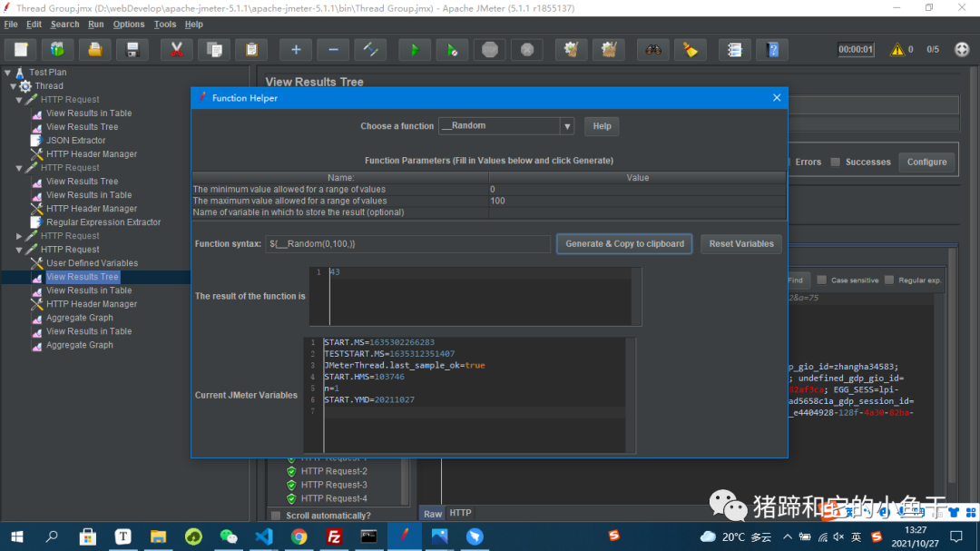The height and width of the screenshot is (551, 980).
Task: Click Generate & Copy to clipboard
Action: (x=624, y=244)
